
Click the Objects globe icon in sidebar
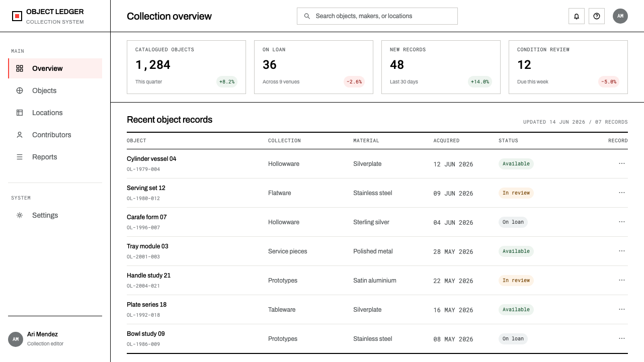point(20,90)
